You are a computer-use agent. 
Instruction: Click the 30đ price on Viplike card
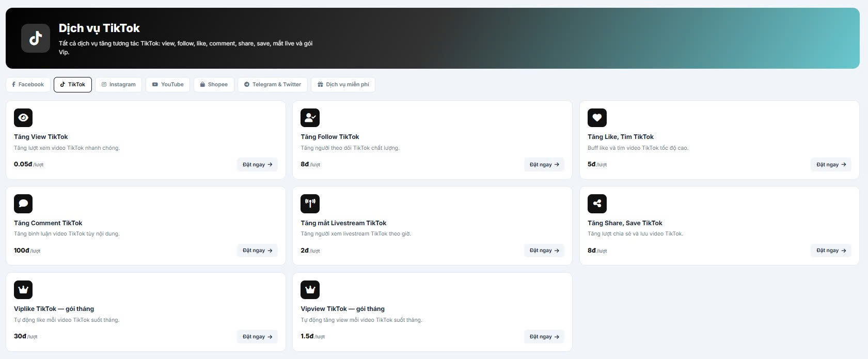click(20, 336)
